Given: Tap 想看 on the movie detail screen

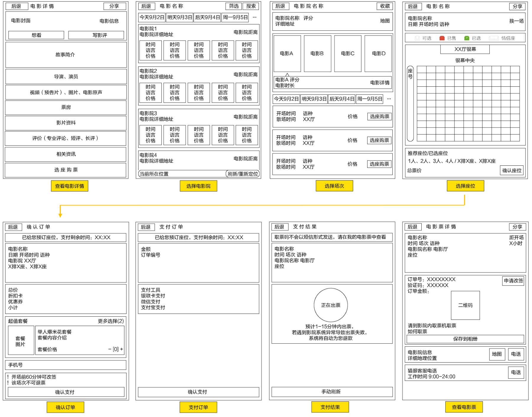Looking at the screenshot, I should click(x=36, y=35).
